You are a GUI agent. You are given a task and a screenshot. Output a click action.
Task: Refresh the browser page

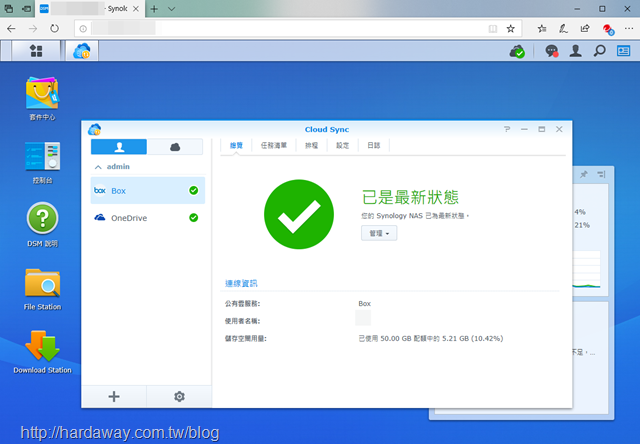pos(54,29)
